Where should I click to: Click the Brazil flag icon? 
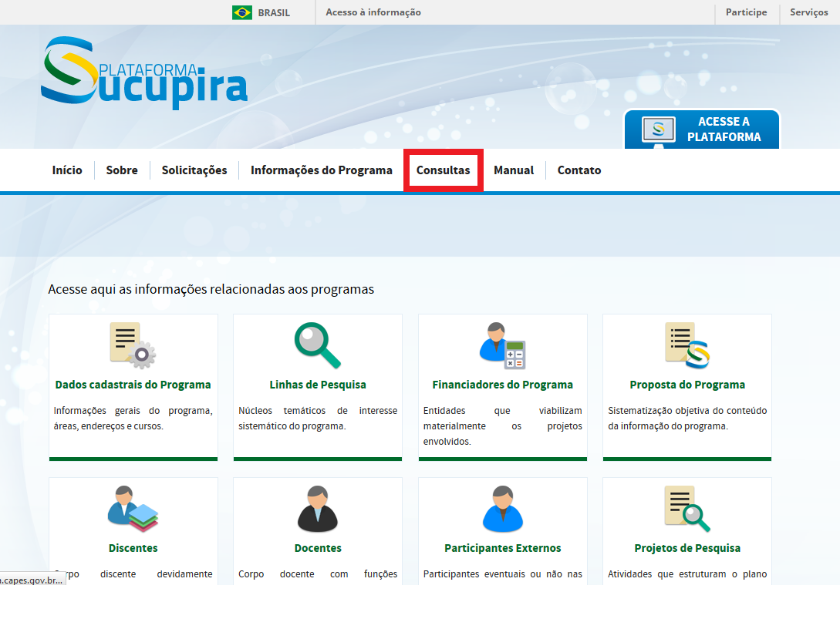[x=242, y=12]
